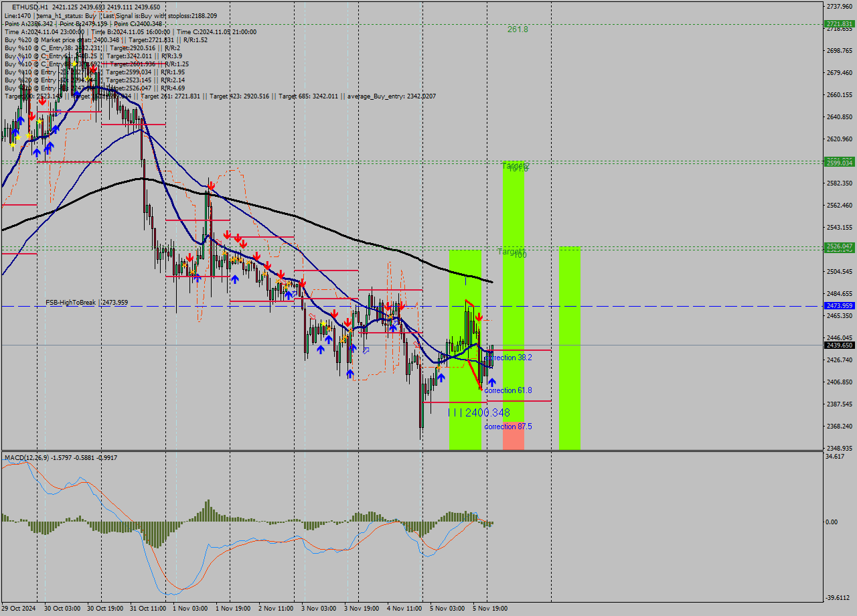The width and height of the screenshot is (857, 616).
Task: Click the MACD -39.6112 scale value
Action: coord(838,599)
